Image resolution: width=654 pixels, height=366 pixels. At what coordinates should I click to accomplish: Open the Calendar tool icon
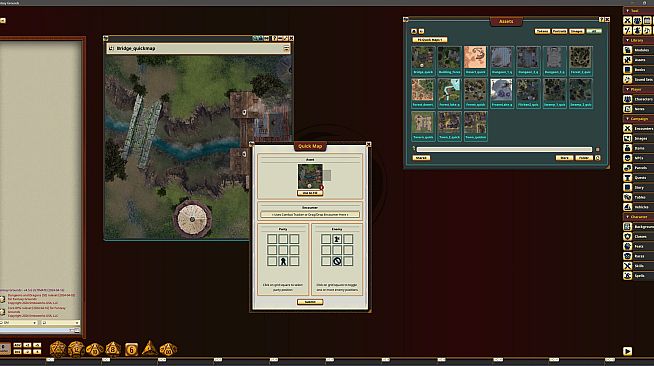click(x=647, y=20)
